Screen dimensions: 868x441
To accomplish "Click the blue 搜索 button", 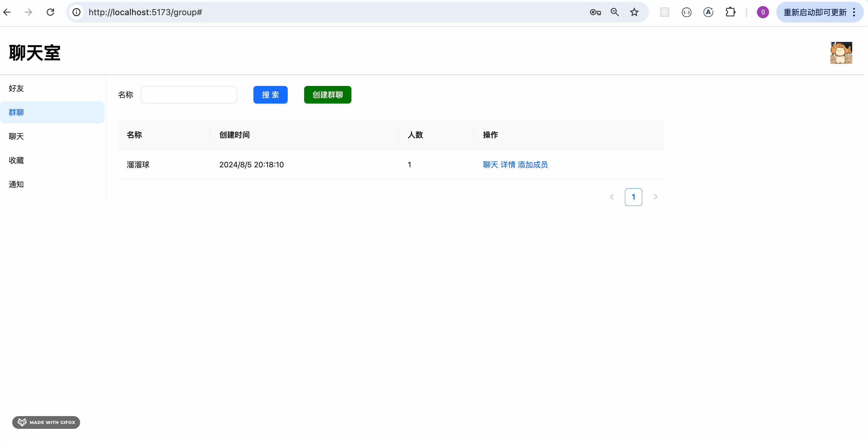I will (270, 95).
